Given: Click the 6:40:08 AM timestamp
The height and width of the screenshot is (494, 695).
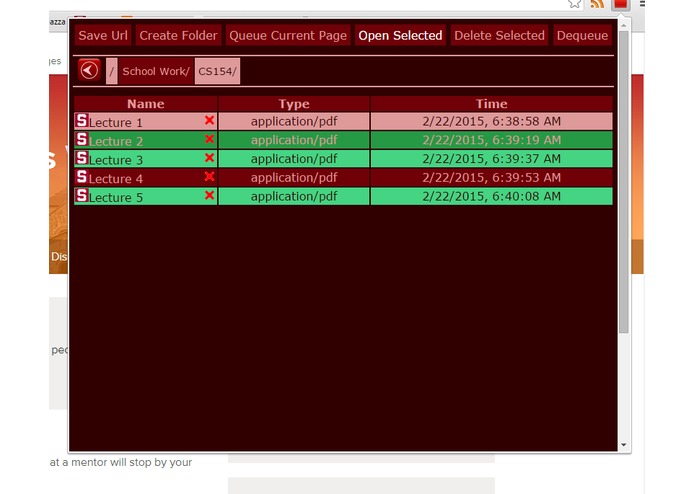Looking at the screenshot, I should [492, 196].
